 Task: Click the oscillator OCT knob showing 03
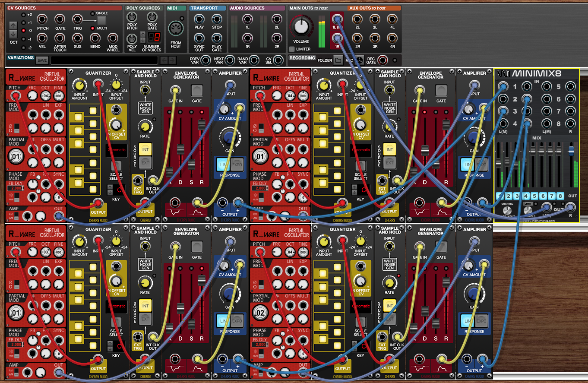[46, 253]
